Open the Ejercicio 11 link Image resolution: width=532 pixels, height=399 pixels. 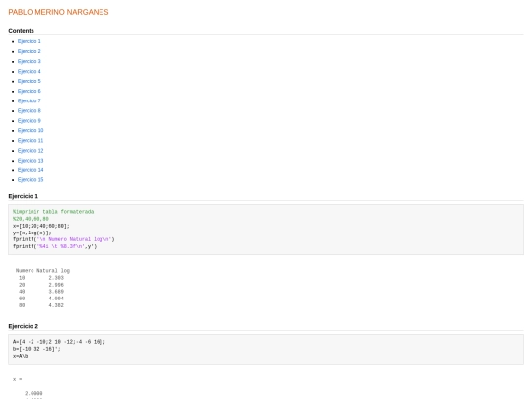pos(31,141)
